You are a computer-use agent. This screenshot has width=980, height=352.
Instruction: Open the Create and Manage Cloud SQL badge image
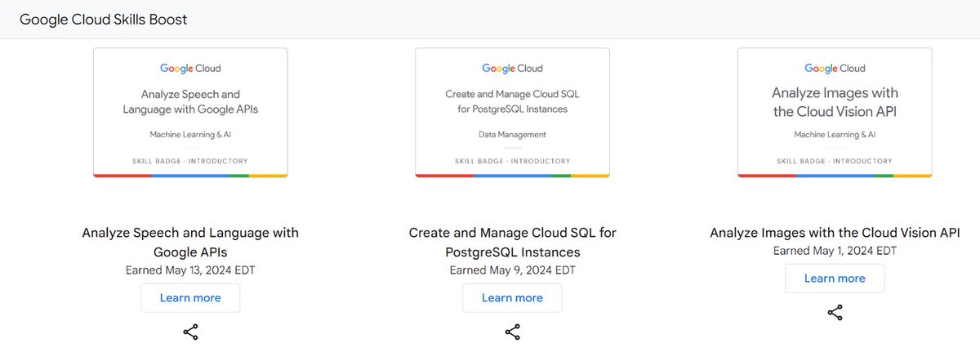(x=512, y=113)
